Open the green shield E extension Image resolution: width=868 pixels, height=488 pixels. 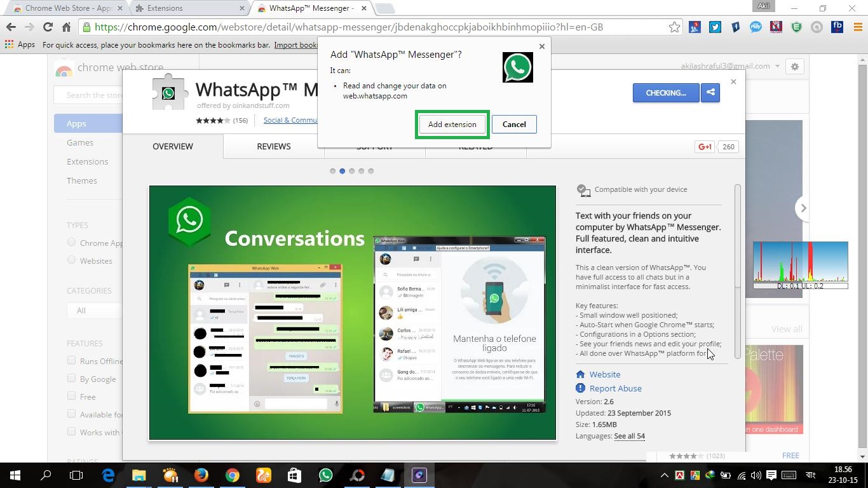click(x=797, y=27)
